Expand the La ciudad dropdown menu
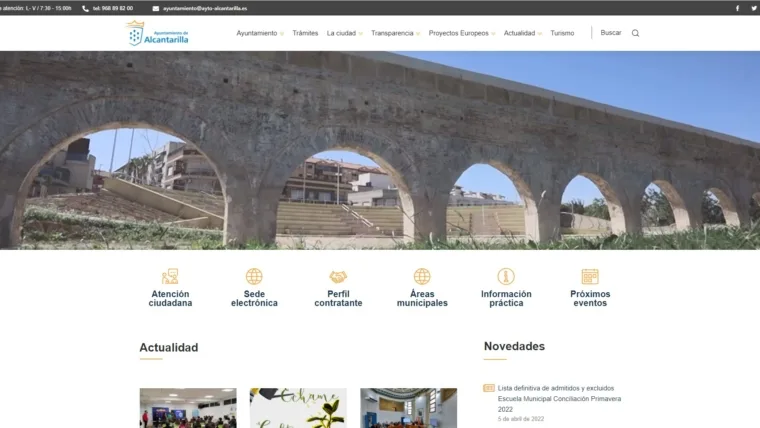Screen dimensions: 760x428 pos(344,33)
